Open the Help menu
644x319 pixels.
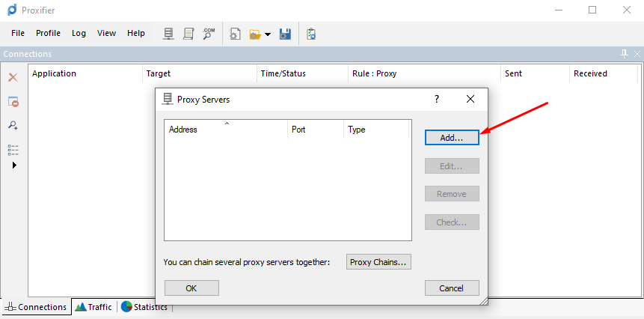pos(136,33)
